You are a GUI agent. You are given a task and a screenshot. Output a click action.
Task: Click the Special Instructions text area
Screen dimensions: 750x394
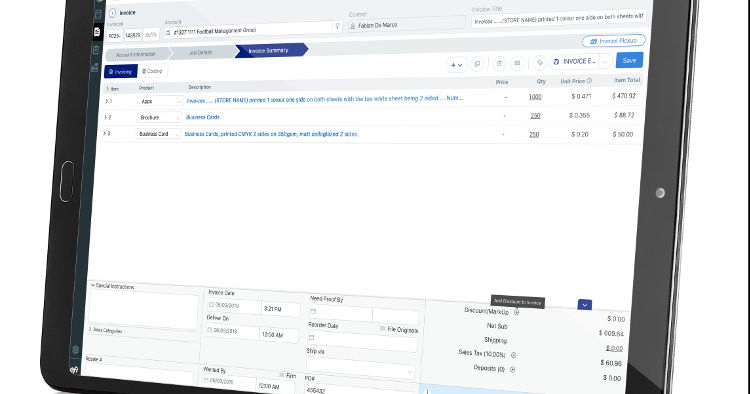143,308
